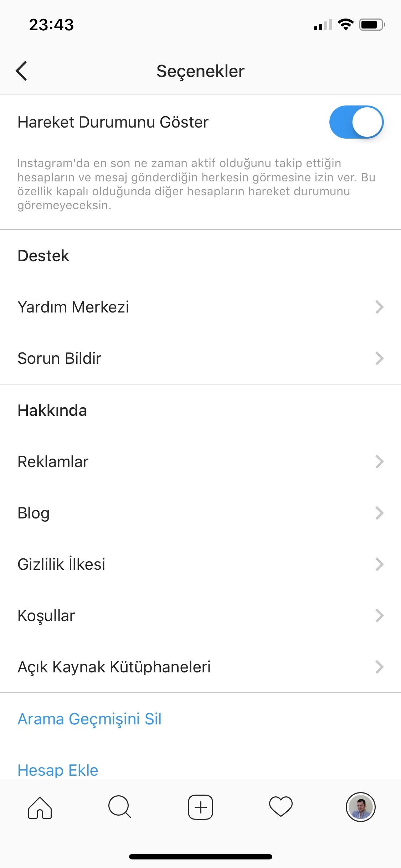Image resolution: width=401 pixels, height=868 pixels.
Task: Open the Home feed tab icon
Action: click(x=40, y=807)
